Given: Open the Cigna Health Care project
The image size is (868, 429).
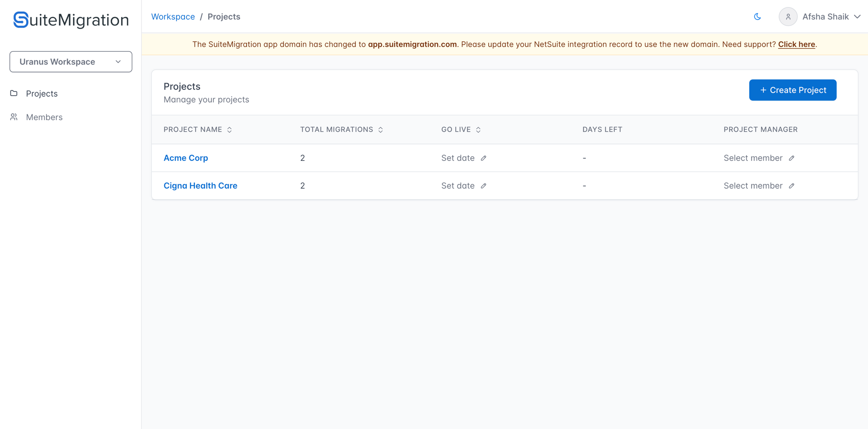Looking at the screenshot, I should pos(201,186).
